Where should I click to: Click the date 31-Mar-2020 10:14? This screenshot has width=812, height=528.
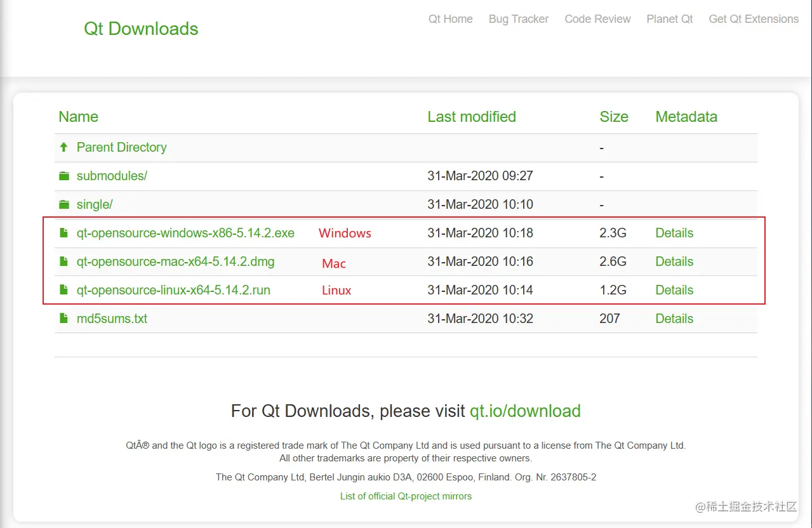pyautogui.click(x=480, y=290)
